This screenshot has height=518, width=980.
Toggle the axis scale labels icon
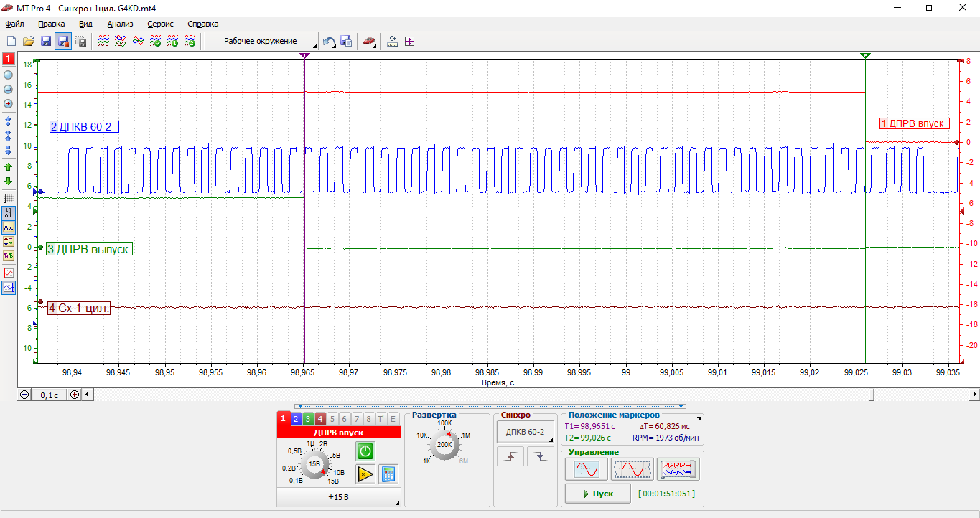[x=9, y=212]
